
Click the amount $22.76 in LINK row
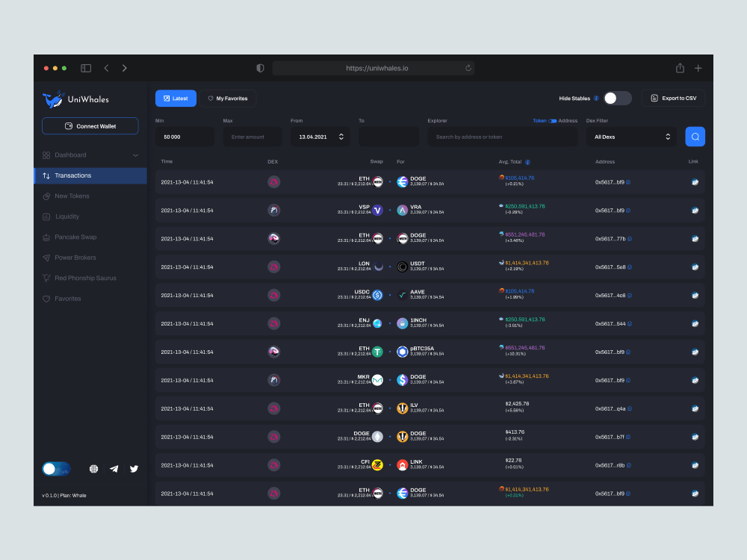click(513, 461)
